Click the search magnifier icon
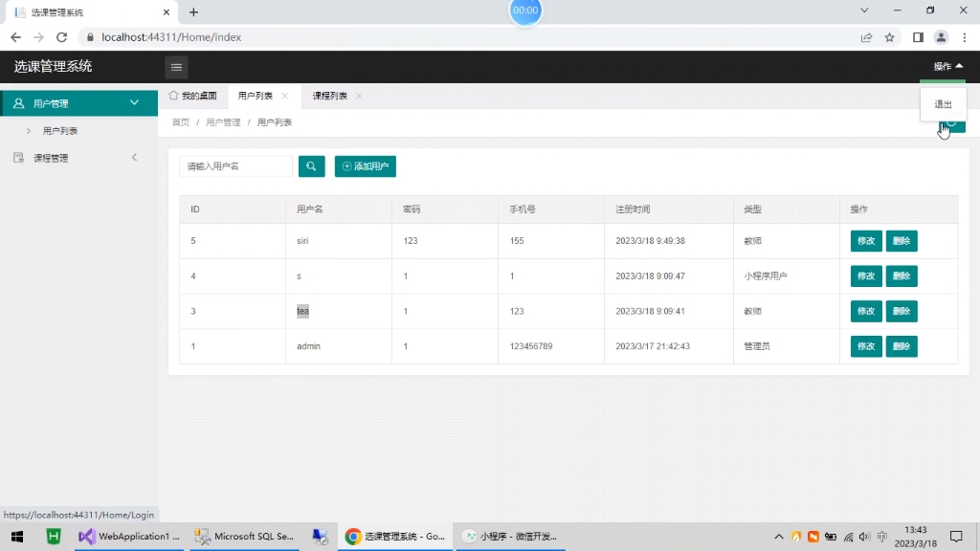 pos(311,165)
